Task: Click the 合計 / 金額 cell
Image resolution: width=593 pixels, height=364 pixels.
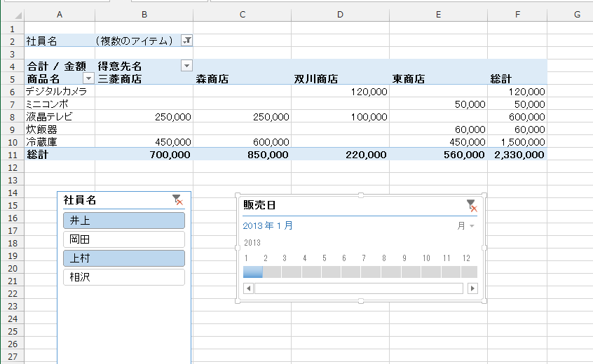Action: (60, 66)
